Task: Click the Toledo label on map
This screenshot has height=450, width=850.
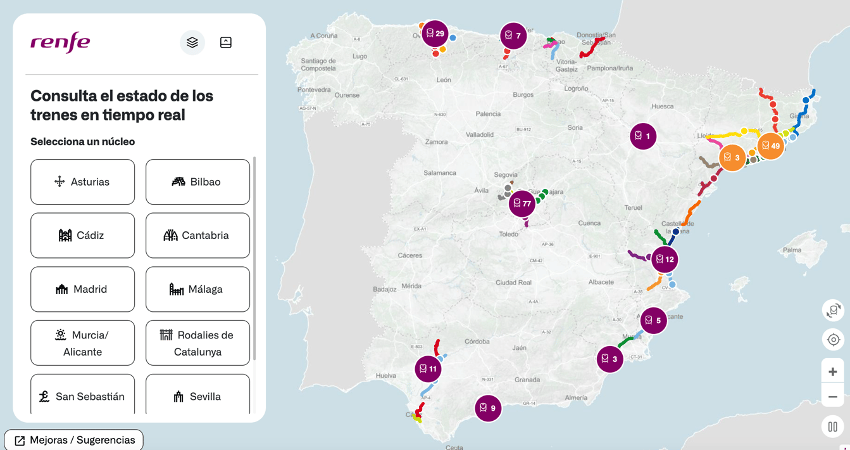Action: click(x=508, y=234)
